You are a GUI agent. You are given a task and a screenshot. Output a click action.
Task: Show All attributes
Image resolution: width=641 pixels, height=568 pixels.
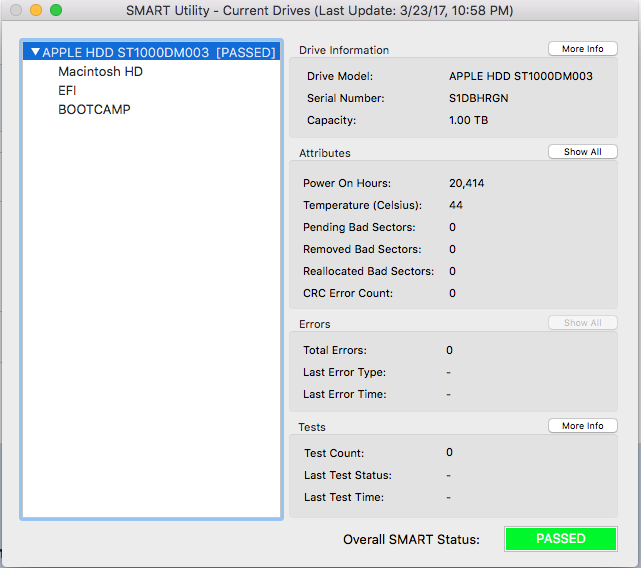(x=583, y=152)
